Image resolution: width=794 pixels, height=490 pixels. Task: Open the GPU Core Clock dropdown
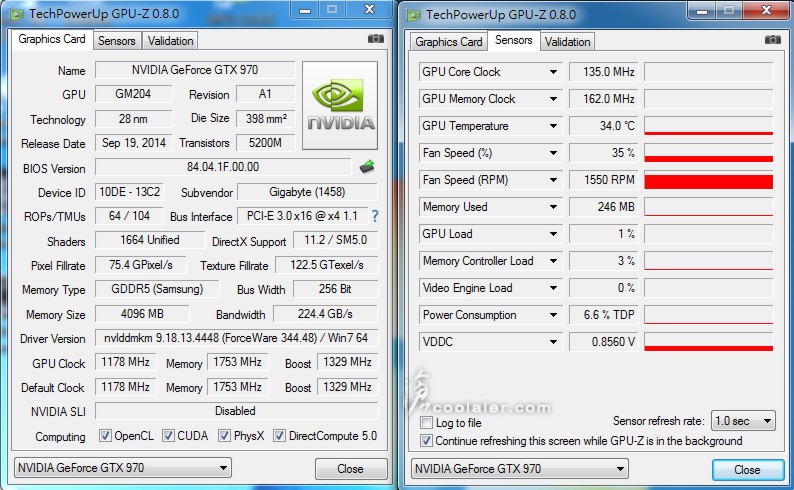click(x=553, y=72)
